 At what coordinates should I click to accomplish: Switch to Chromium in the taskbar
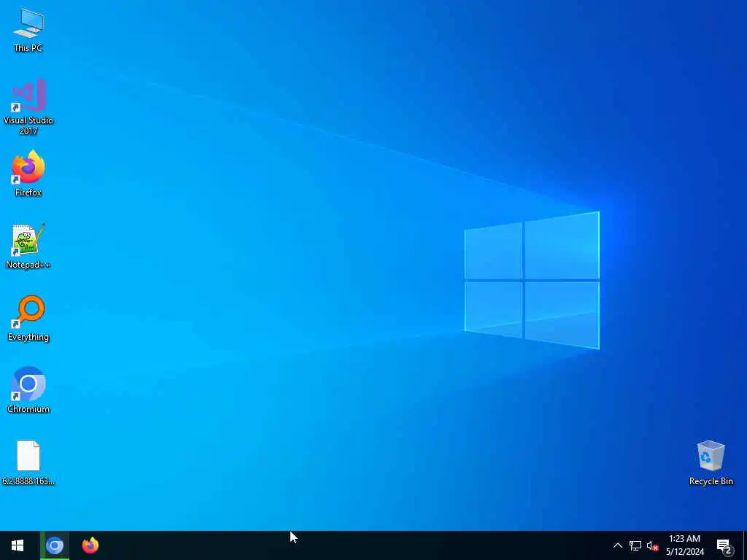(54, 545)
